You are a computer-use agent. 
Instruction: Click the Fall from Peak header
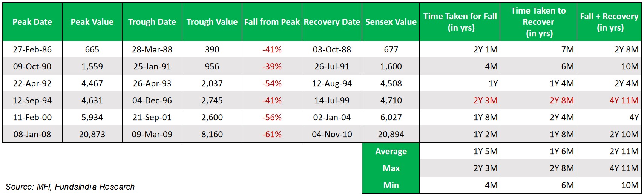pos(272,22)
